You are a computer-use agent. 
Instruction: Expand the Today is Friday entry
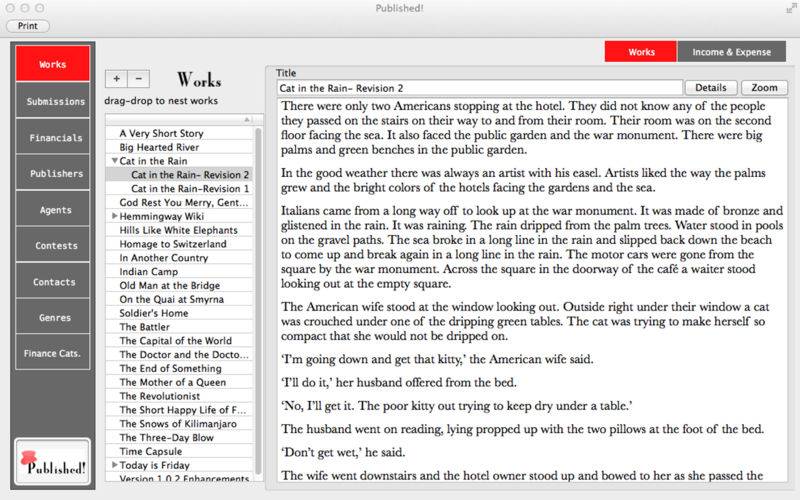tap(115, 465)
